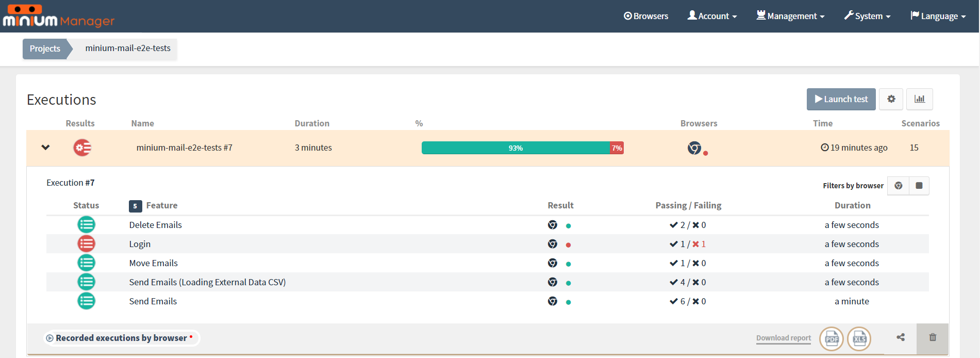Open the Move Emails feature
Image resolution: width=980 pixels, height=358 pixels.
153,263
